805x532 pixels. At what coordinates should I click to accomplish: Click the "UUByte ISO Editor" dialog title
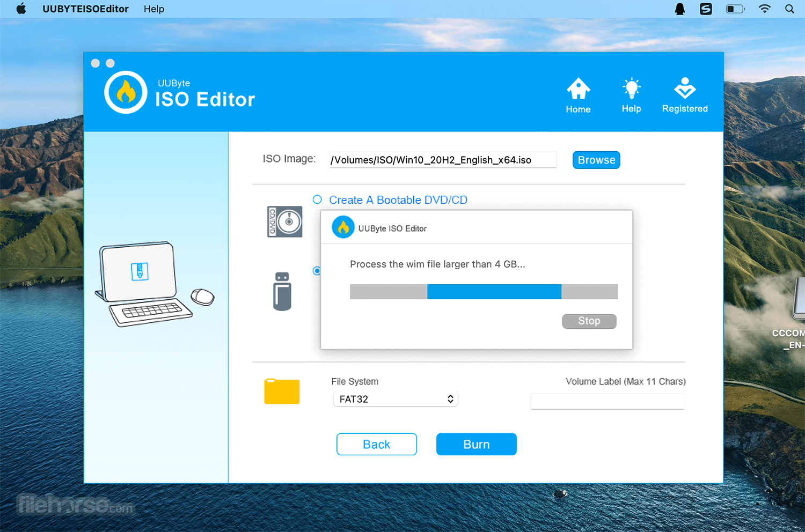point(392,228)
